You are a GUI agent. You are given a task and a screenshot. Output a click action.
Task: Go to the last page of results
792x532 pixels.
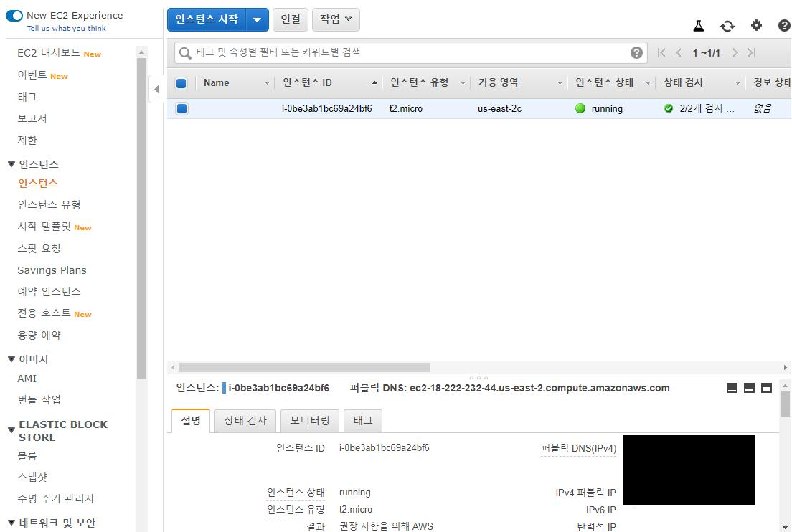[x=752, y=52]
